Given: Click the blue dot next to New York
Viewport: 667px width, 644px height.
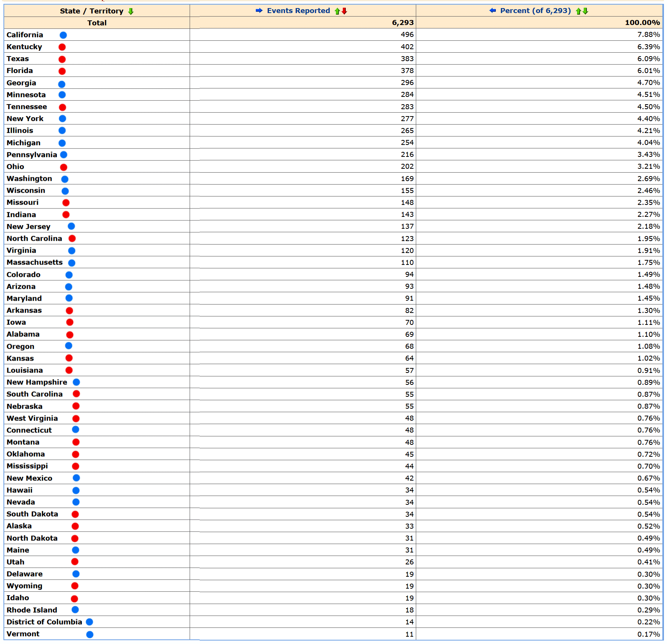Looking at the screenshot, I should [x=63, y=119].
